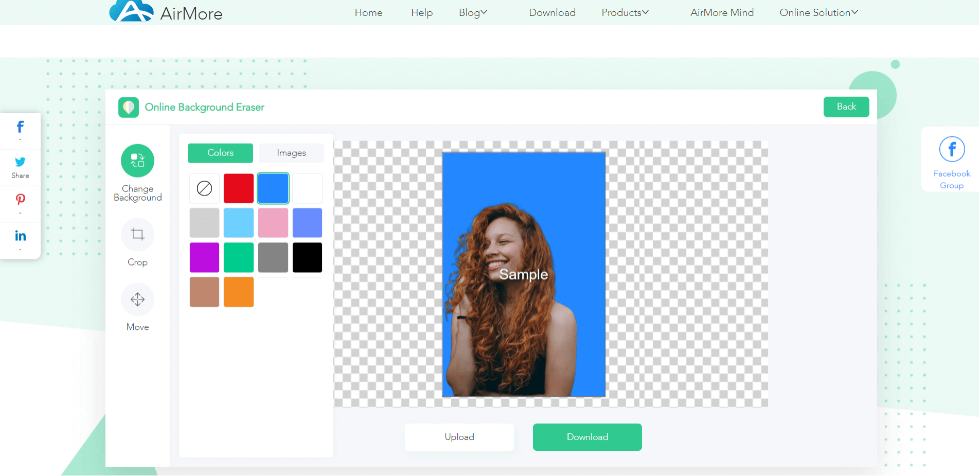
Task: Pick the brown color swatch
Action: point(204,292)
